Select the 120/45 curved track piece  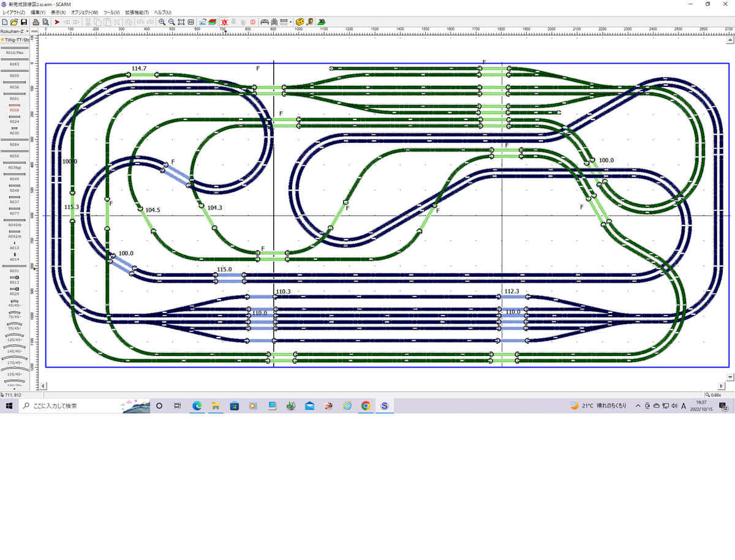(x=15, y=338)
